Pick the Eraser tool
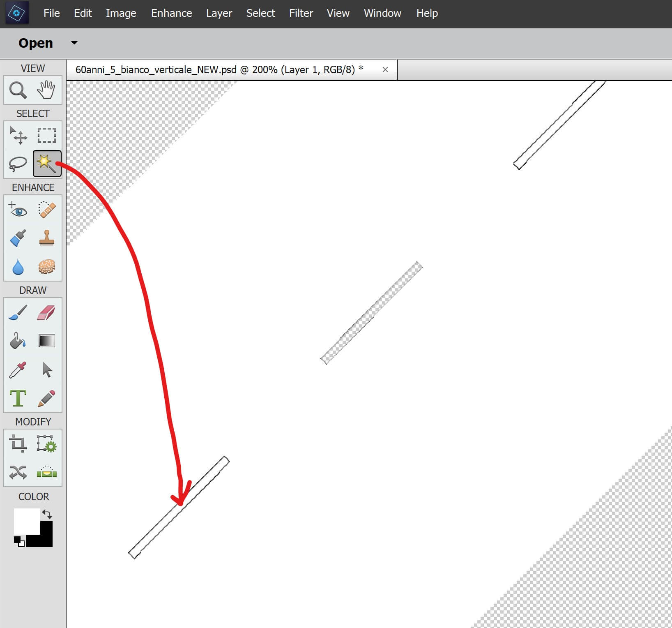Screen dimensions: 672x628 46,312
